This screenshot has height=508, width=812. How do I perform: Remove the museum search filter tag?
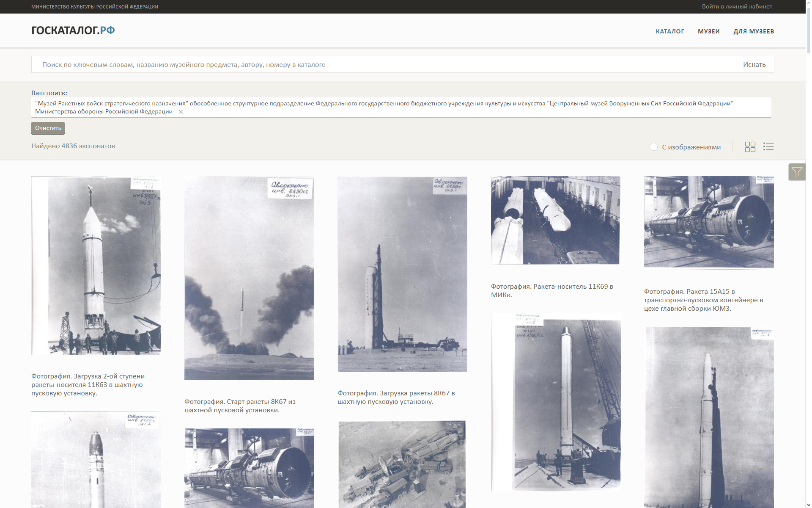pos(181,112)
